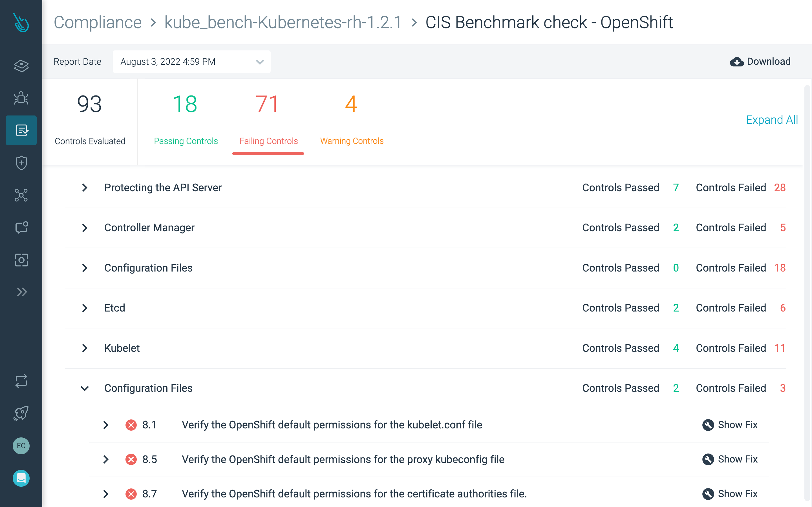The height and width of the screenshot is (507, 812).
Task: Select the Warning Controls tab
Action: tap(351, 141)
